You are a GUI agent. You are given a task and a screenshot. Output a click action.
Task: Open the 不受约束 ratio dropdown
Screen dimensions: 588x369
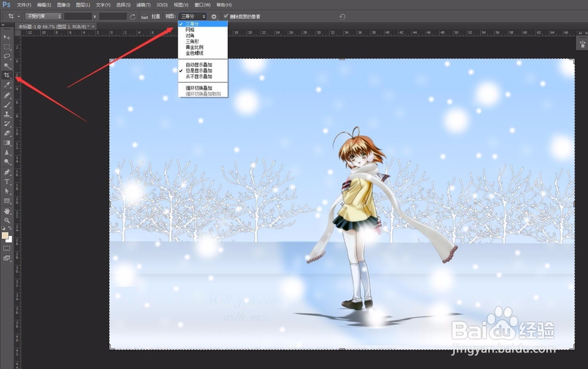pos(43,16)
